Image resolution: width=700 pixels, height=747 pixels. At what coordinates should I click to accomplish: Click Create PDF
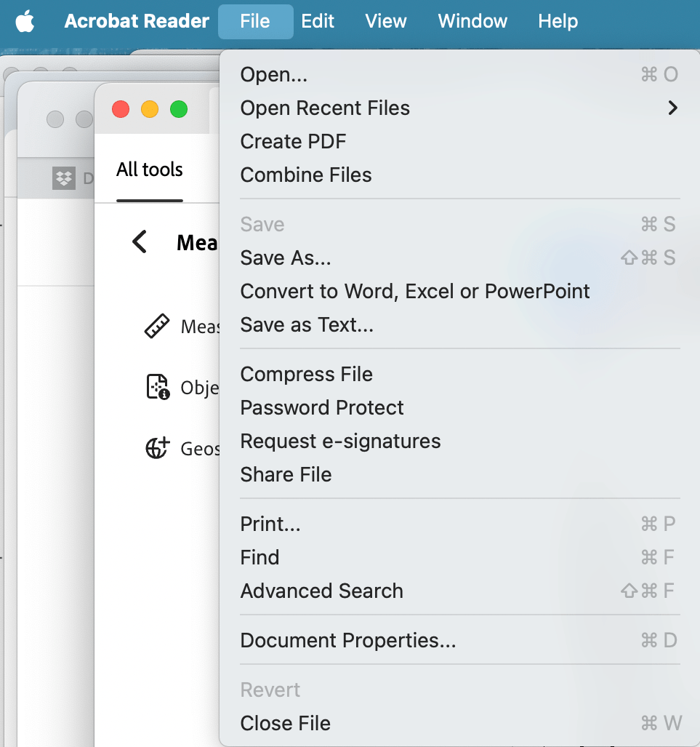click(293, 141)
